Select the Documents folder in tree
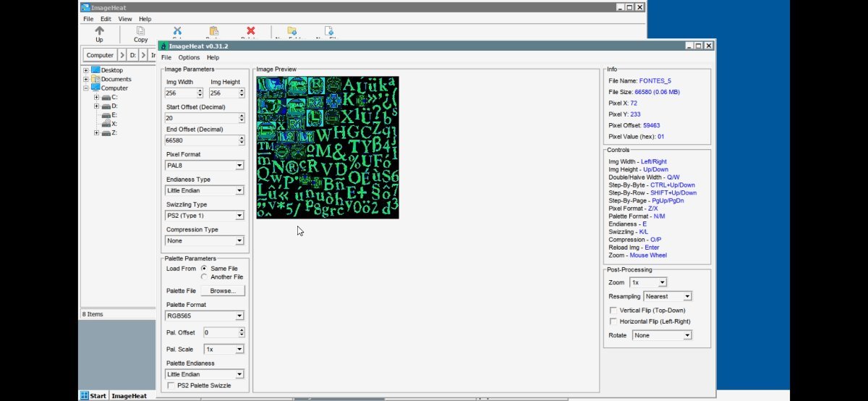Screen dimensions: 868x401 point(116,79)
